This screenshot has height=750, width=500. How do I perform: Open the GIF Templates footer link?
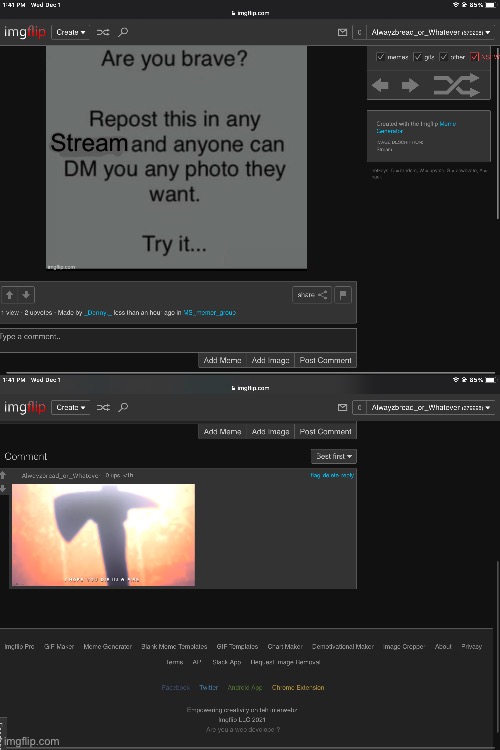pyautogui.click(x=237, y=646)
